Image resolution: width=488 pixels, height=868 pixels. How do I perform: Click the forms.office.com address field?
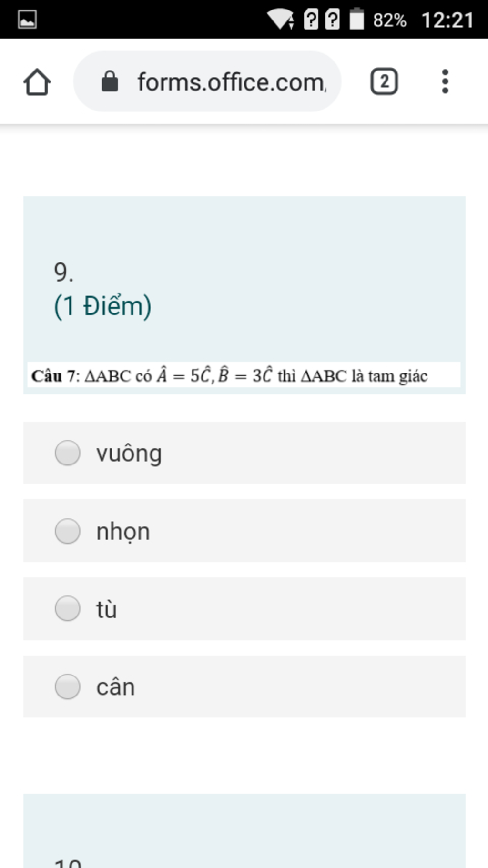click(x=207, y=81)
